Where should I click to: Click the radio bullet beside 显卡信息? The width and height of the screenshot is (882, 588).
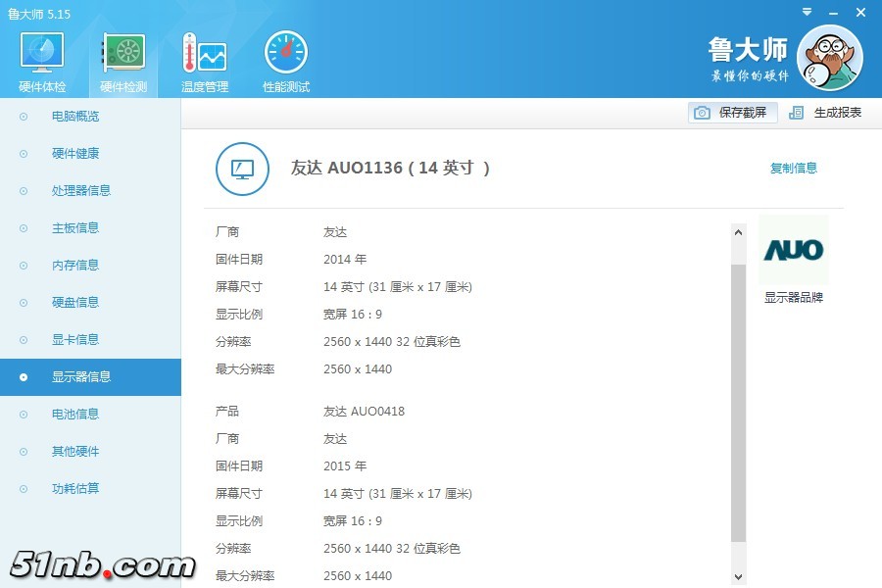coord(24,339)
